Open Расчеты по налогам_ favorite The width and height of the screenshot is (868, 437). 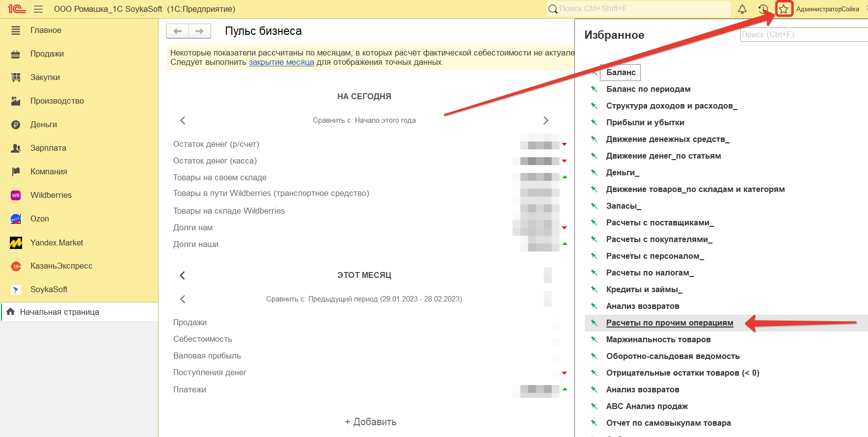[x=650, y=273]
